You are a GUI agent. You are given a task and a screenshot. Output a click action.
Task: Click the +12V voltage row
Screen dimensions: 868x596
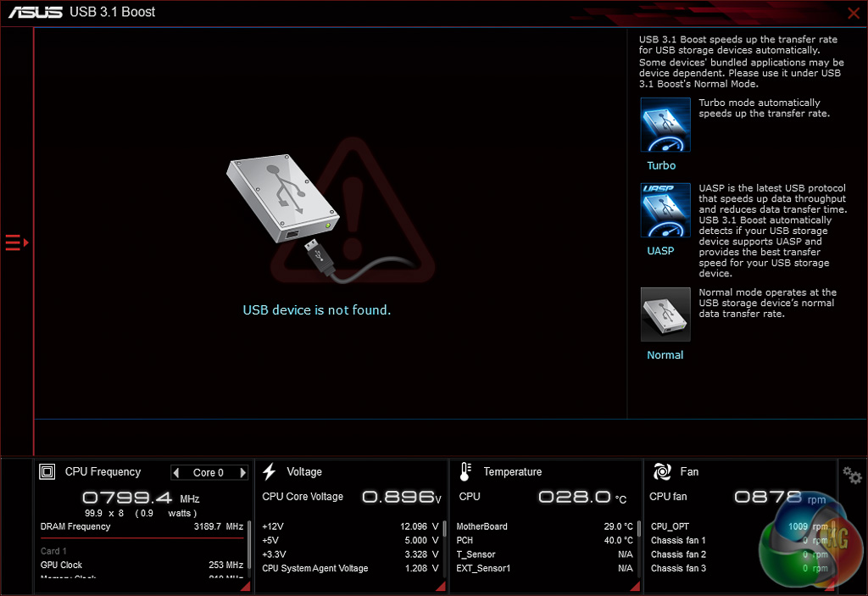(350, 526)
